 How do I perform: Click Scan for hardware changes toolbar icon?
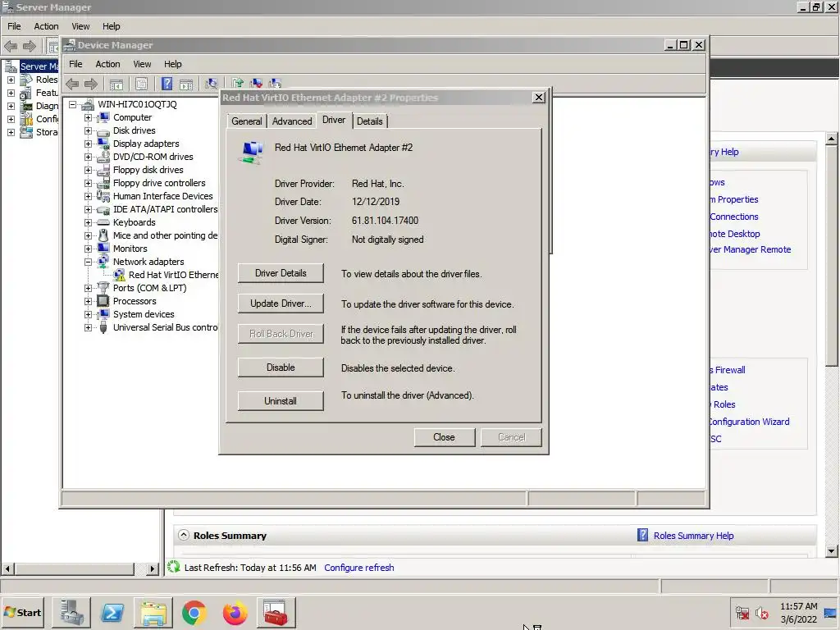[212, 84]
